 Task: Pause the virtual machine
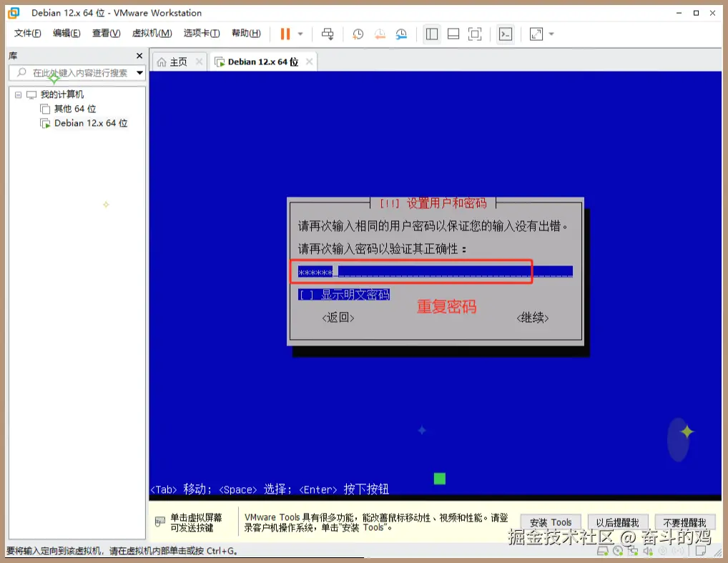[285, 34]
